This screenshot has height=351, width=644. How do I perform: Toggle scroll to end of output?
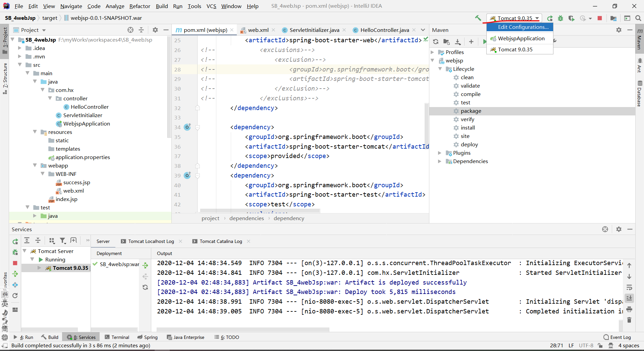[629, 298]
